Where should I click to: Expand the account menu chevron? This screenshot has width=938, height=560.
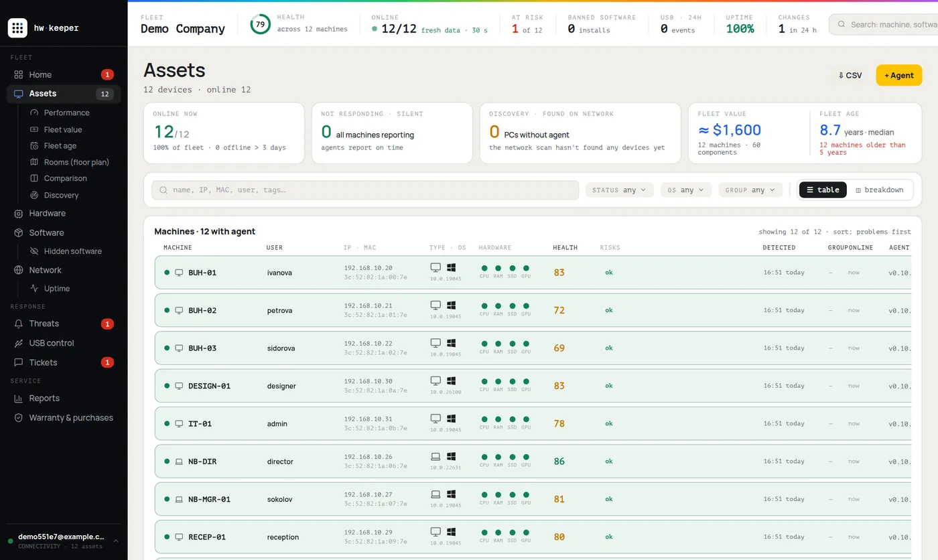pyautogui.click(x=115, y=541)
